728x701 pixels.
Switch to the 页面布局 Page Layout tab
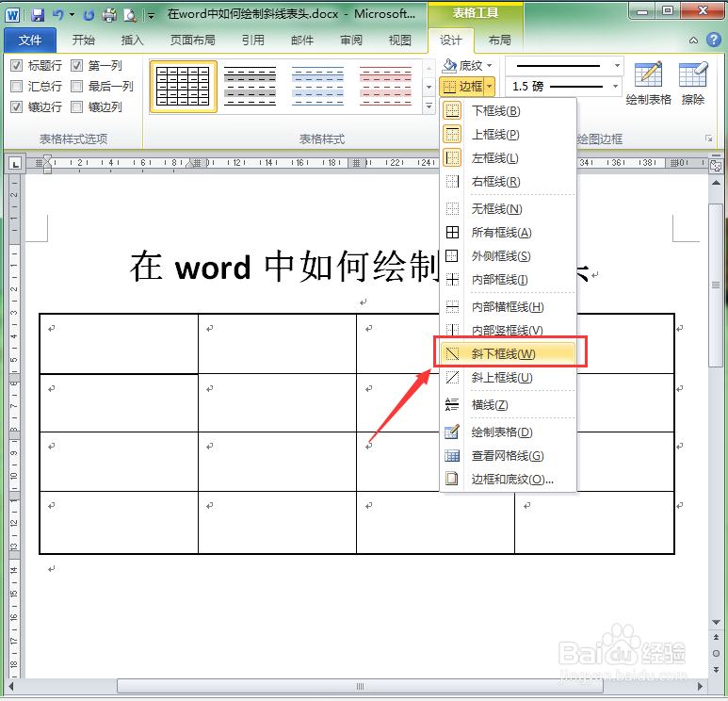click(193, 41)
